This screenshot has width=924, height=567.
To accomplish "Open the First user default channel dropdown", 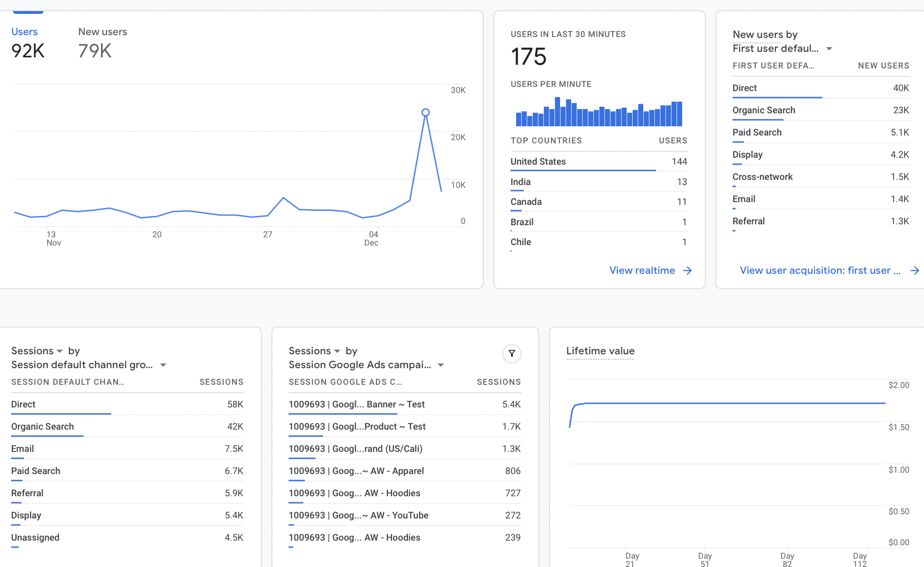I will coord(829,49).
